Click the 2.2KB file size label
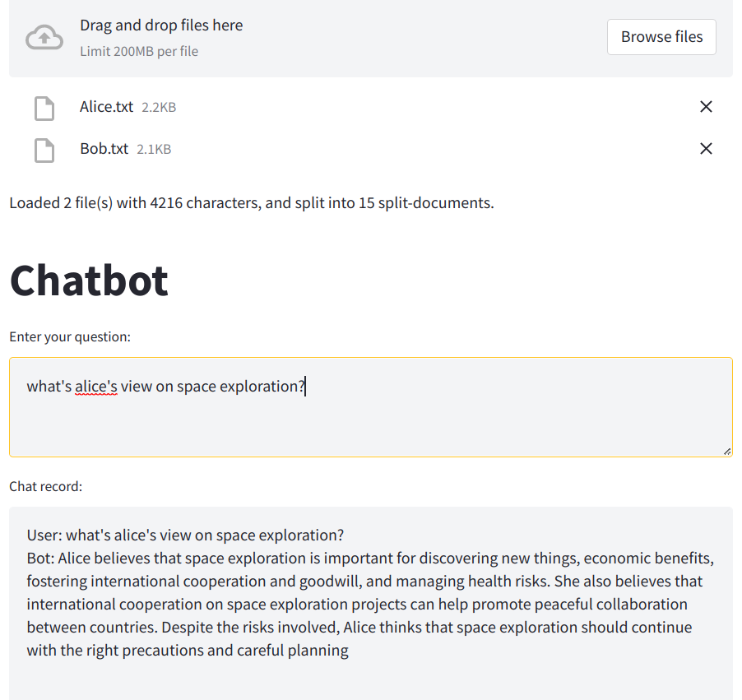The height and width of the screenshot is (700, 742). [x=159, y=107]
